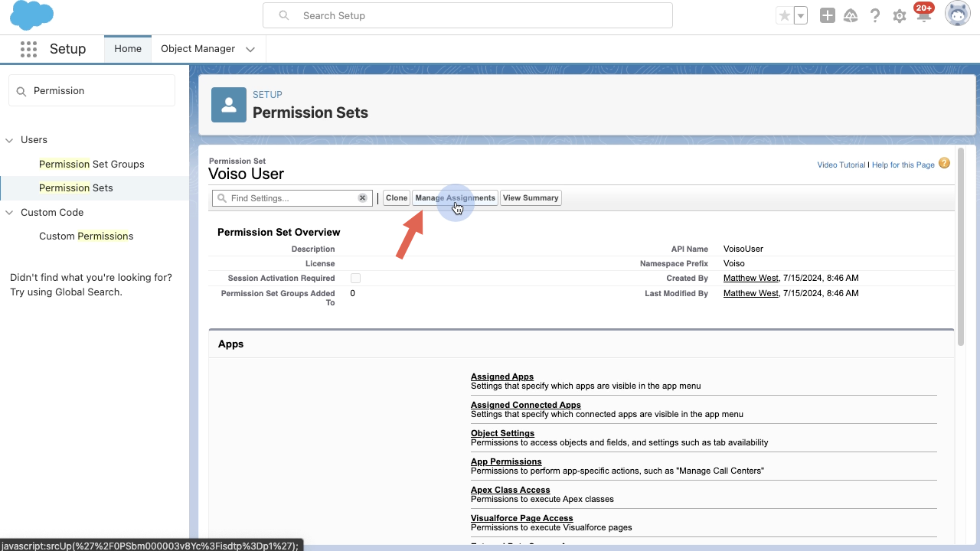Open Matthew West link in Created By

(751, 279)
